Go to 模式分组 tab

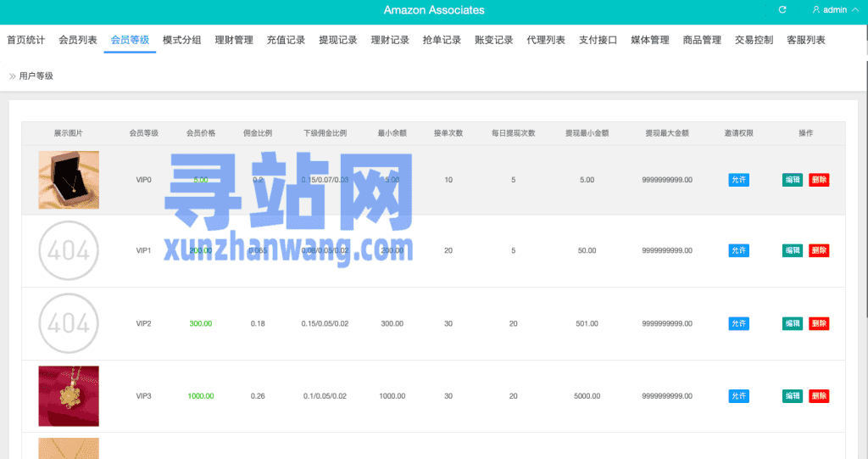point(182,40)
